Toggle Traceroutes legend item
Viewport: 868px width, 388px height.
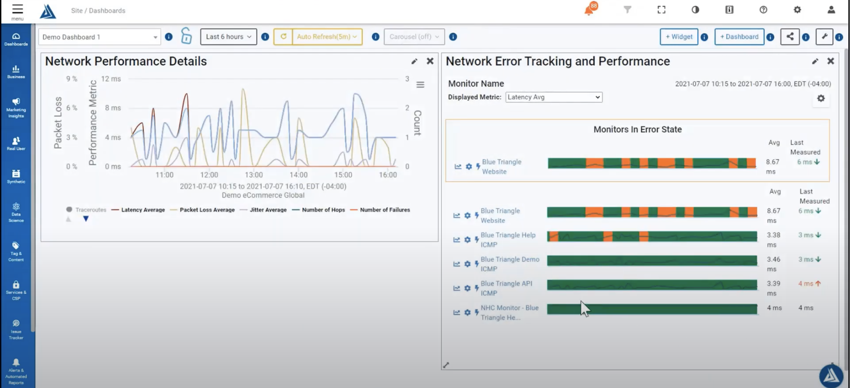pyautogui.click(x=86, y=210)
